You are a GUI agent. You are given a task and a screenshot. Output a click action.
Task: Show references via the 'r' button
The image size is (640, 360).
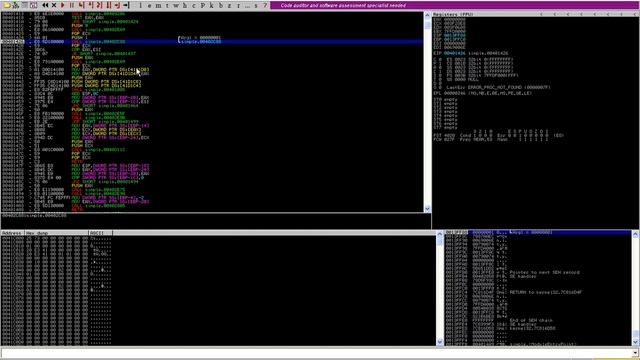238,5
